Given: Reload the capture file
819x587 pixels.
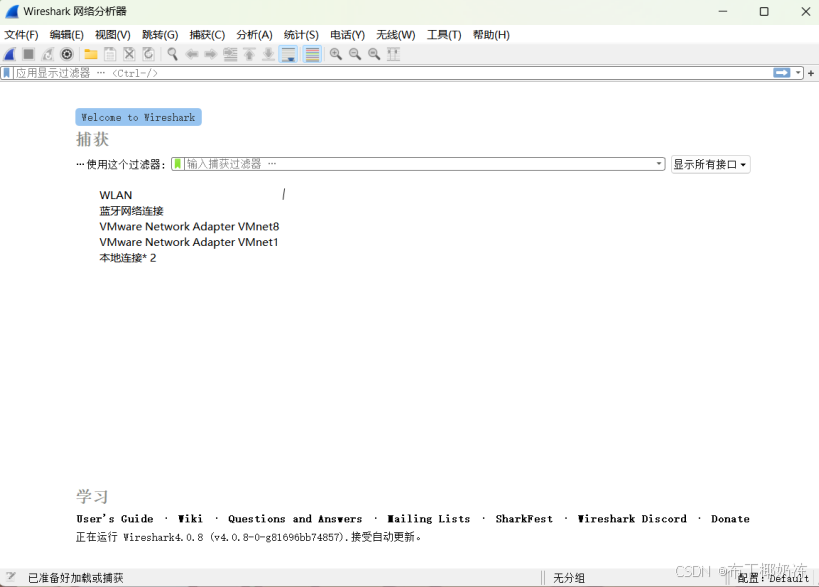Looking at the screenshot, I should [148, 54].
